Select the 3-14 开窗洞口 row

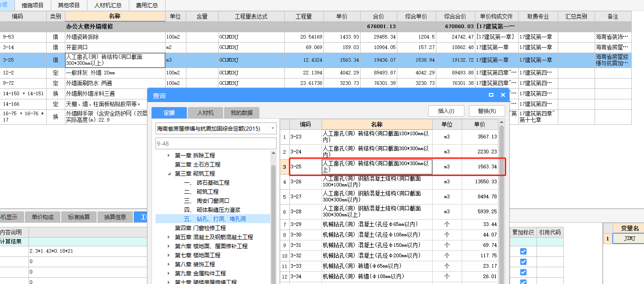coord(315,47)
